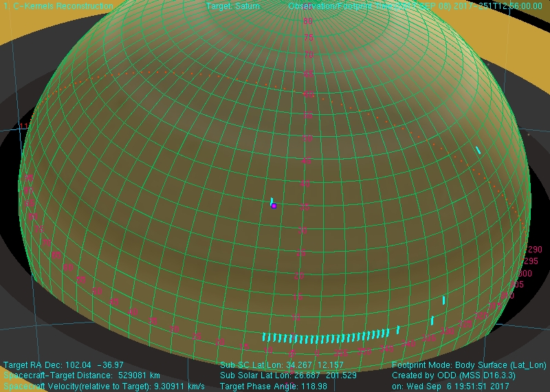550x392 pixels.
Task: Click the longitude label "300"
Action: 525,274
